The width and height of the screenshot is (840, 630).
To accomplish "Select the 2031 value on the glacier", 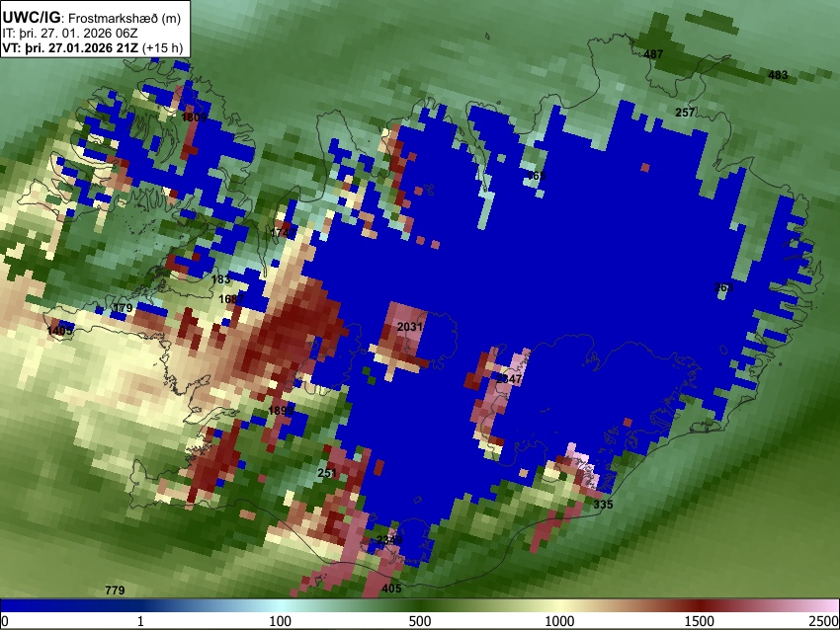I will point(410,327).
